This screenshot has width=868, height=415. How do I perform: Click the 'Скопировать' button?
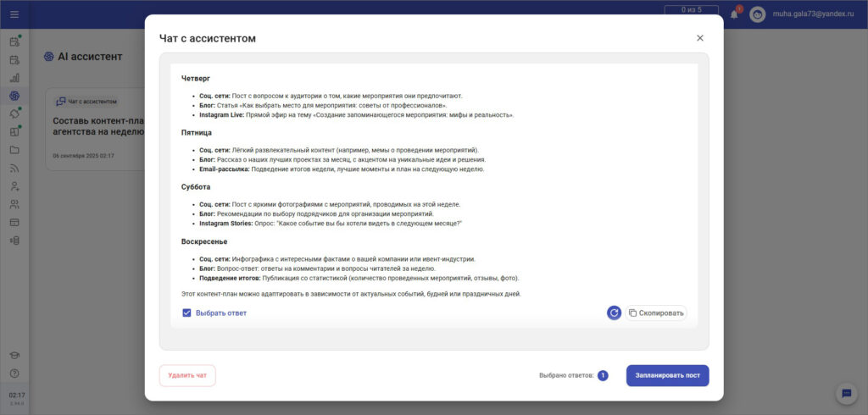[x=656, y=313]
